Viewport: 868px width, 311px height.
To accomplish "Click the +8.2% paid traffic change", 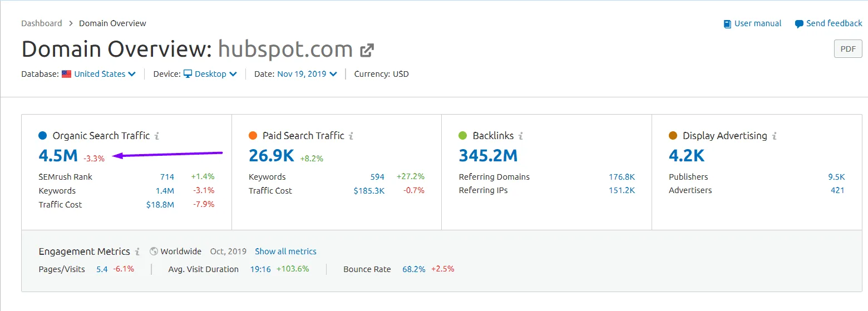I will coord(312,159).
